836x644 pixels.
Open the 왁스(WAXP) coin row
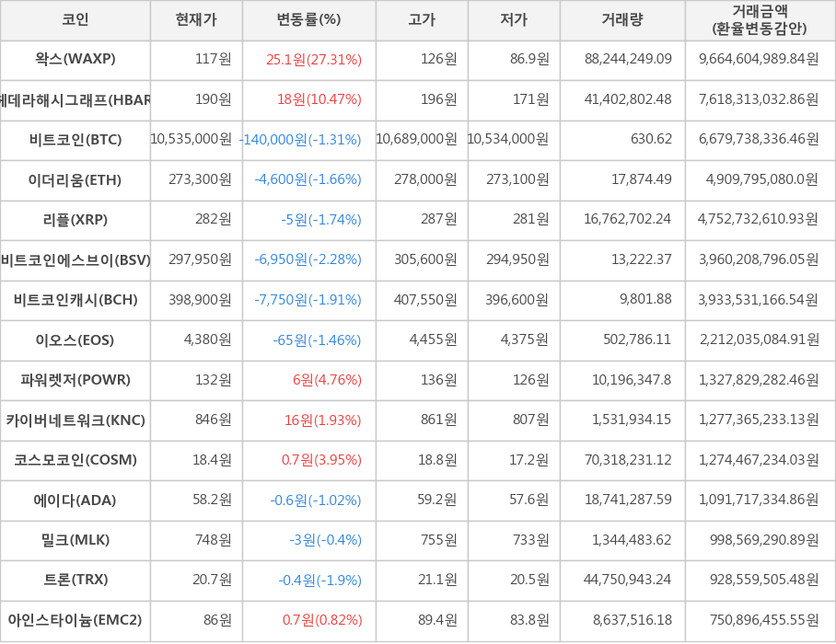point(75,60)
